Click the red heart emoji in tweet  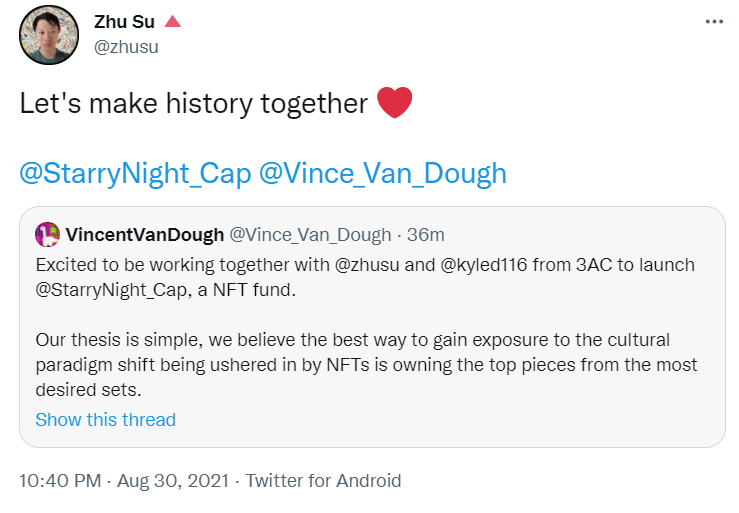(x=395, y=103)
